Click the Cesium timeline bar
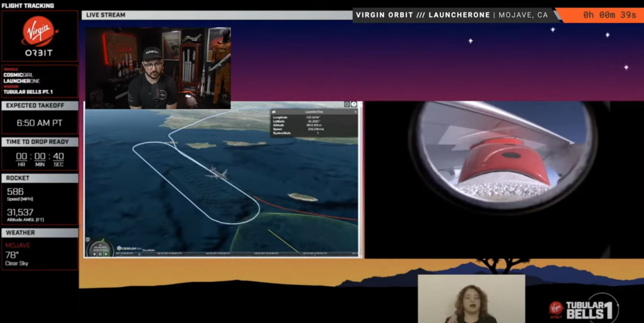The image size is (644, 323). click(237, 254)
